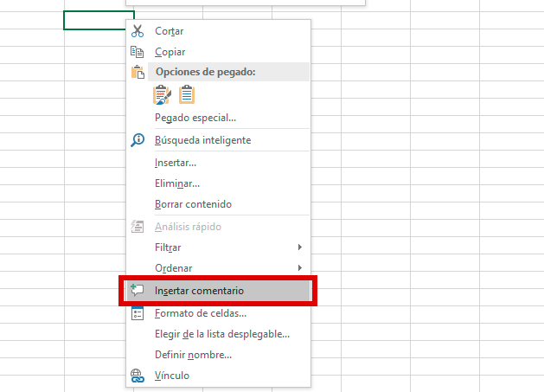This screenshot has height=392, width=544.
Task: Select the Insertar... menu entry
Action: (176, 163)
